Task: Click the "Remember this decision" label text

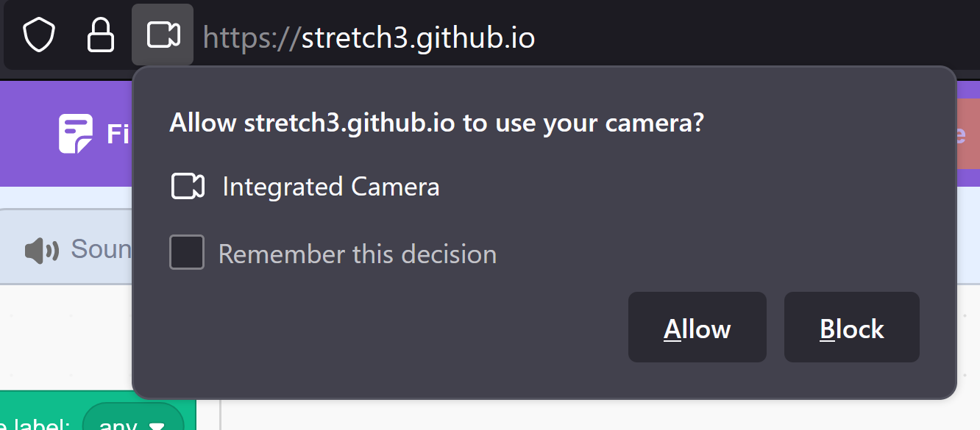Action: [x=357, y=254]
